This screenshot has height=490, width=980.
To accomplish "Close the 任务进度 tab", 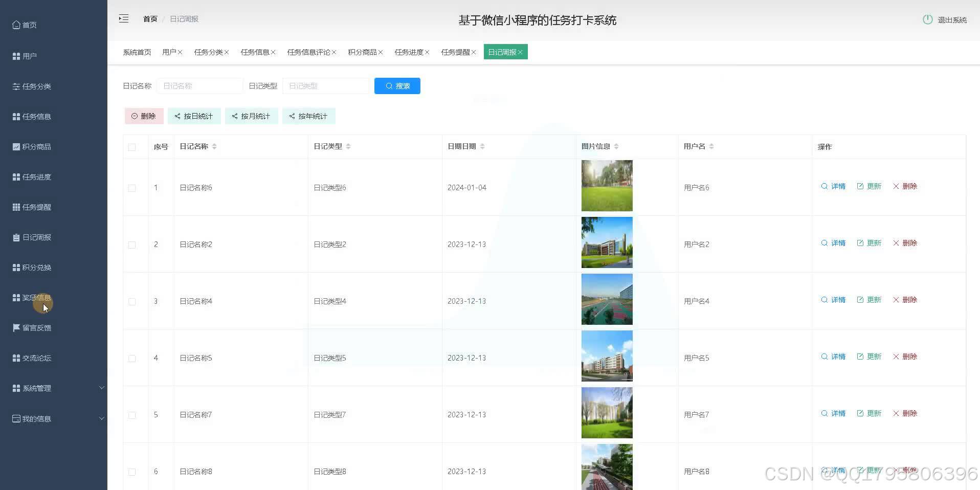I will (427, 52).
